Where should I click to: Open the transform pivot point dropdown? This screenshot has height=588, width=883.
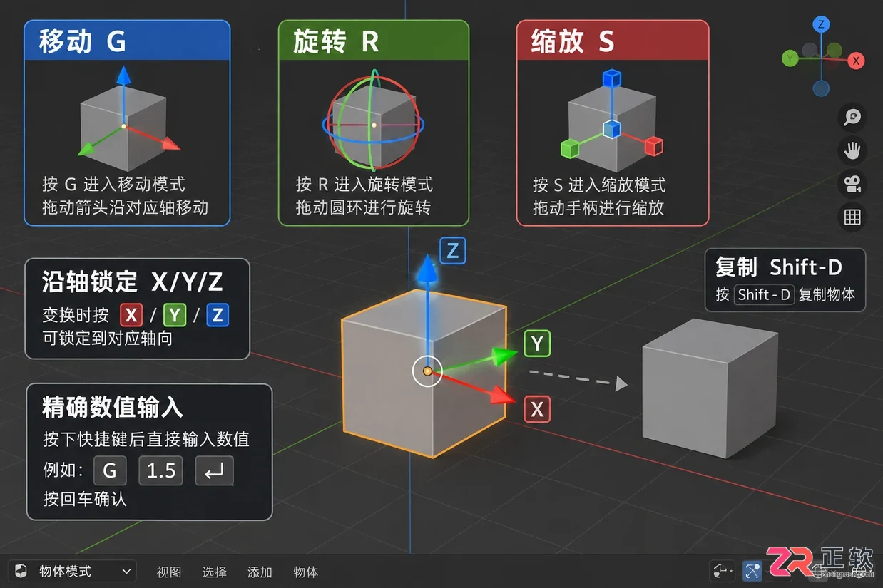(723, 571)
